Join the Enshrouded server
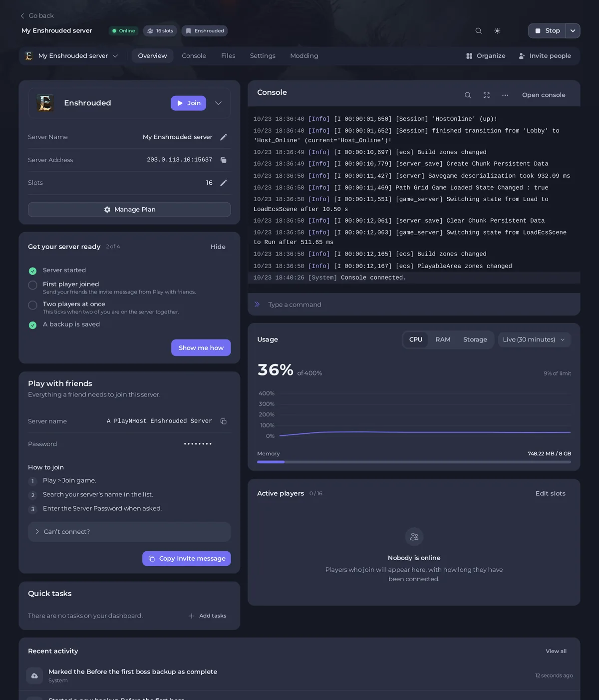Viewport: 599px width, 700px height. [x=188, y=103]
